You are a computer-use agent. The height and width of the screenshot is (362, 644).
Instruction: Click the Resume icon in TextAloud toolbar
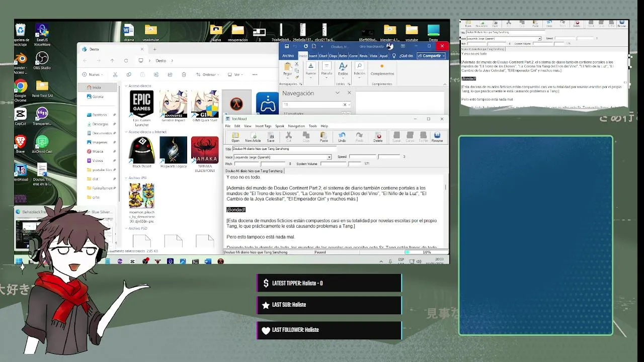click(437, 137)
